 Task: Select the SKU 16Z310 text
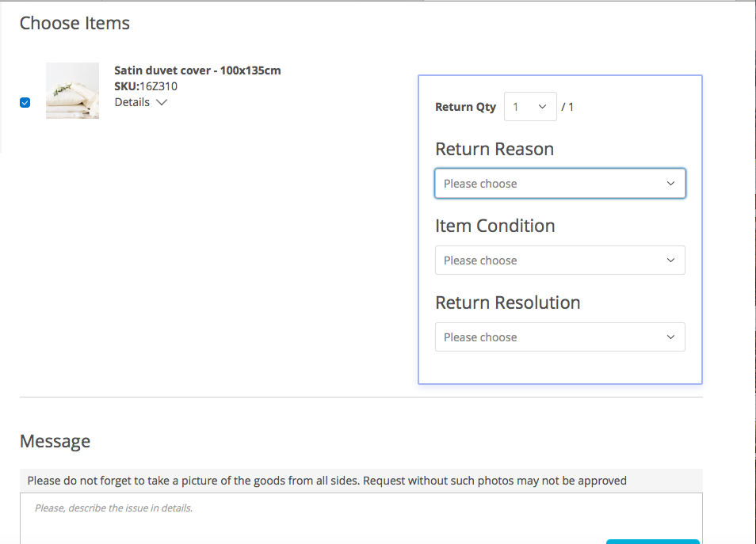(x=146, y=86)
